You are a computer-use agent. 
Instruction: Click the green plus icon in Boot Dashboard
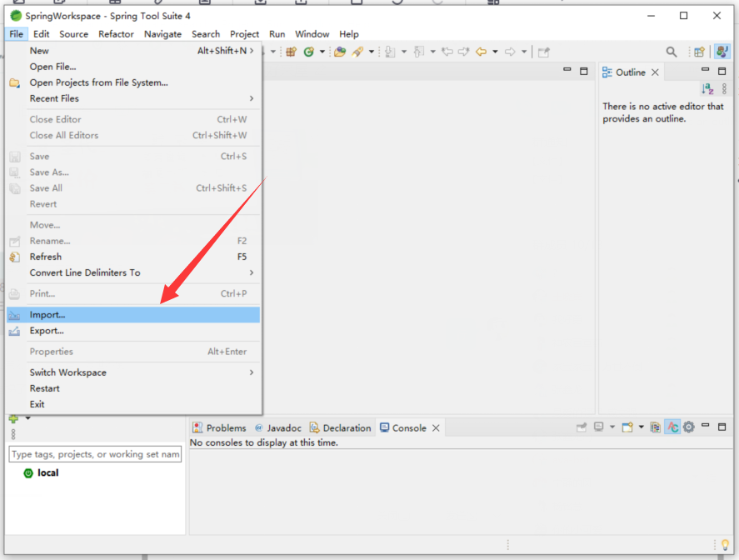pos(13,418)
